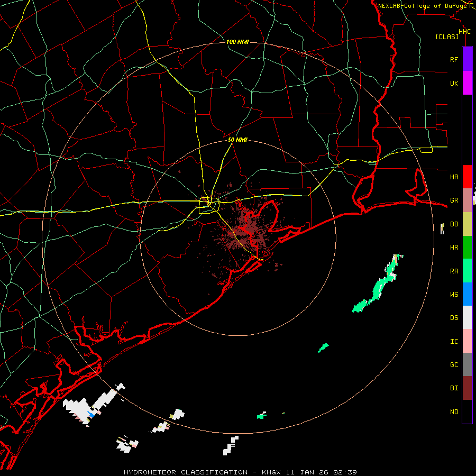
Task: Click the magenta UK color swatch
Action: pos(467,83)
